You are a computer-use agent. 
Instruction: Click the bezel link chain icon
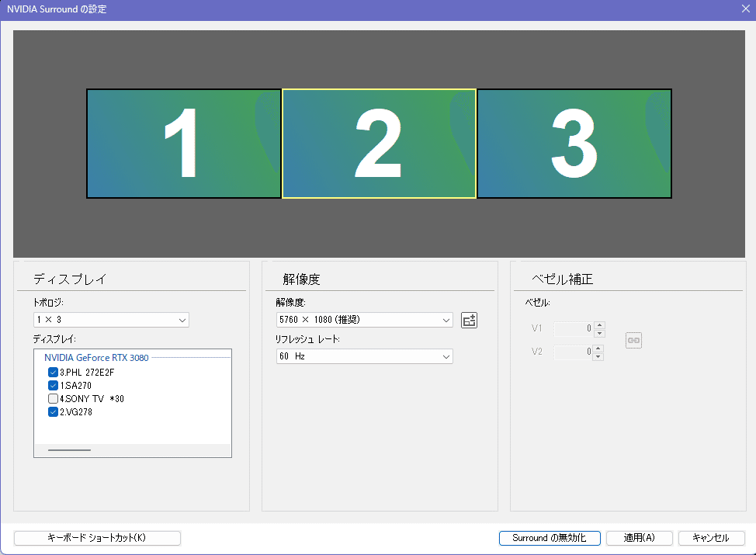pos(633,341)
